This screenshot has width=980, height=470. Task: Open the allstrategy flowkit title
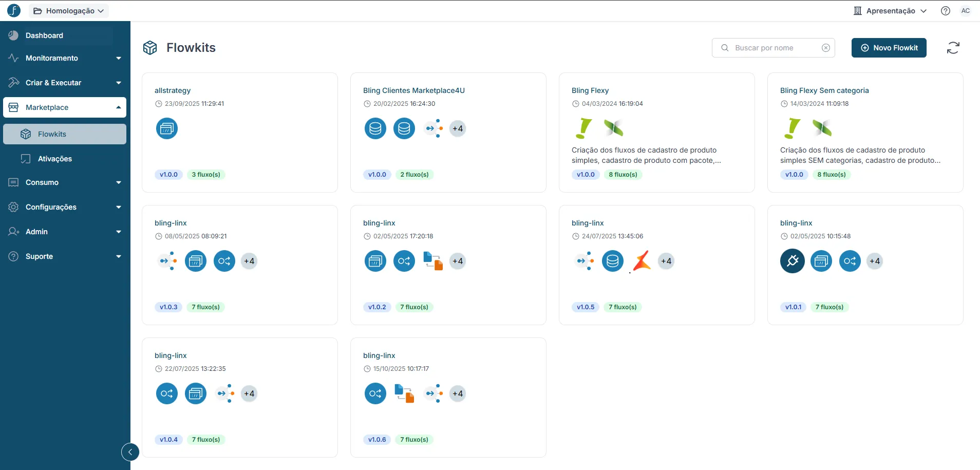pyautogui.click(x=173, y=90)
